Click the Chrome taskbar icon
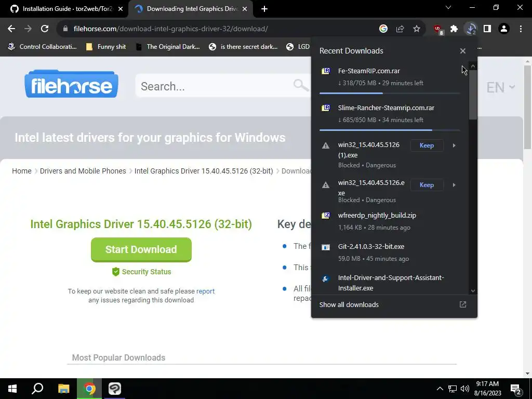Viewport: 532px width, 399px height. click(89, 389)
